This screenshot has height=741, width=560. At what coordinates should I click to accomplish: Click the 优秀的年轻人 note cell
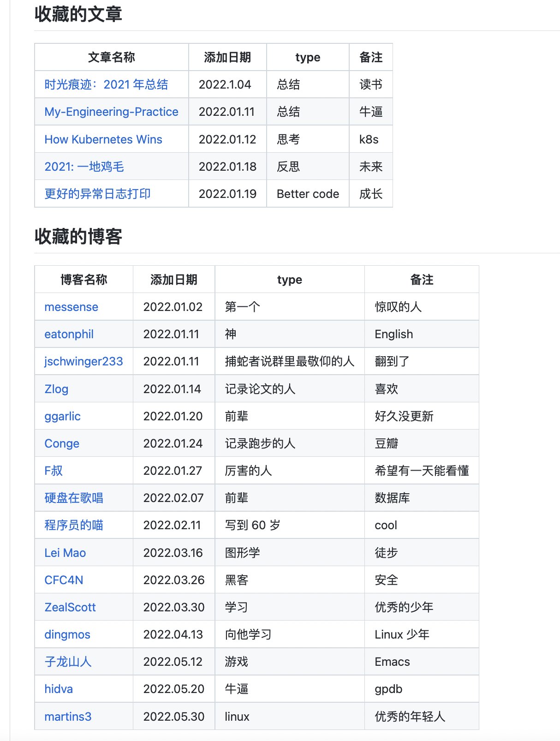(x=422, y=717)
